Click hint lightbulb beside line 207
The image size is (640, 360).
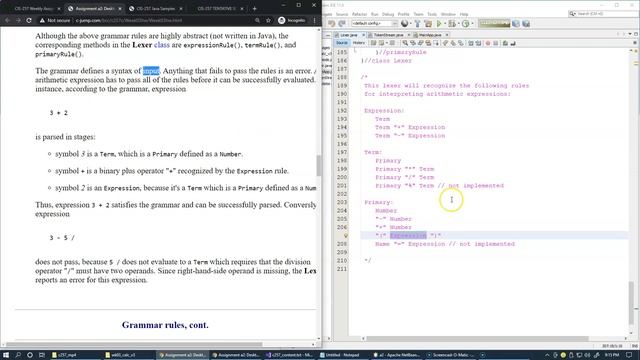point(345,236)
